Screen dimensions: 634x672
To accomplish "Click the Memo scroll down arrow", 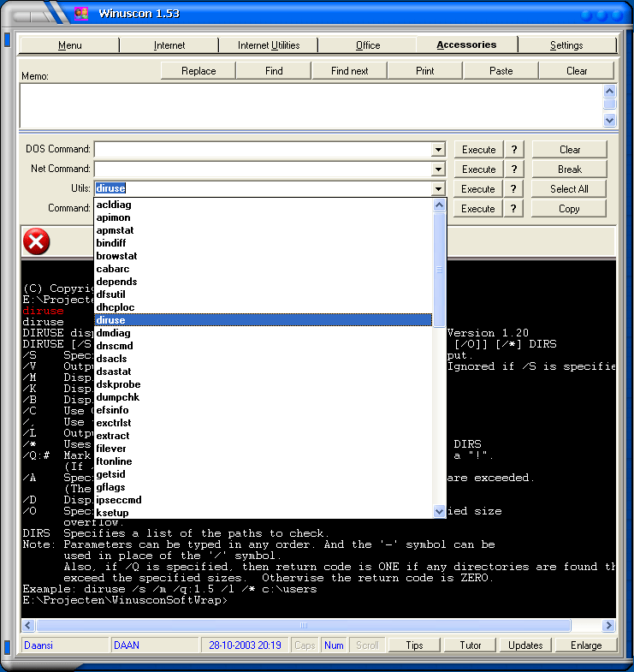I will tap(609, 121).
